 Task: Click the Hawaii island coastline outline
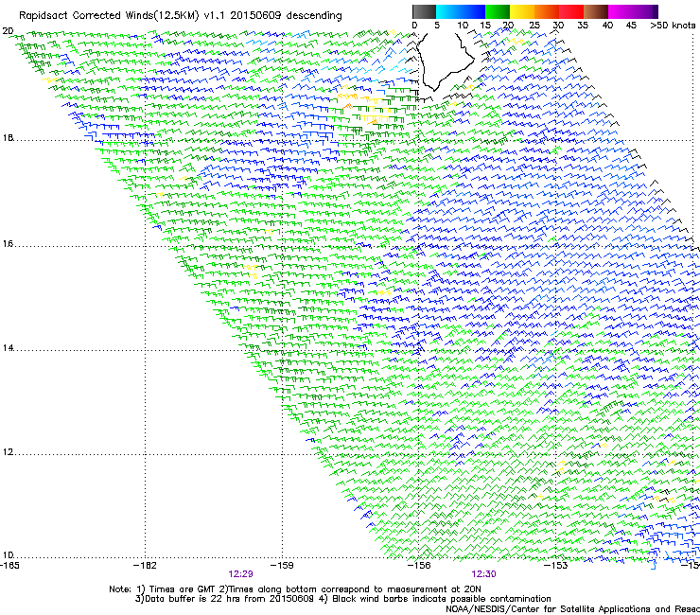pyautogui.click(x=445, y=61)
